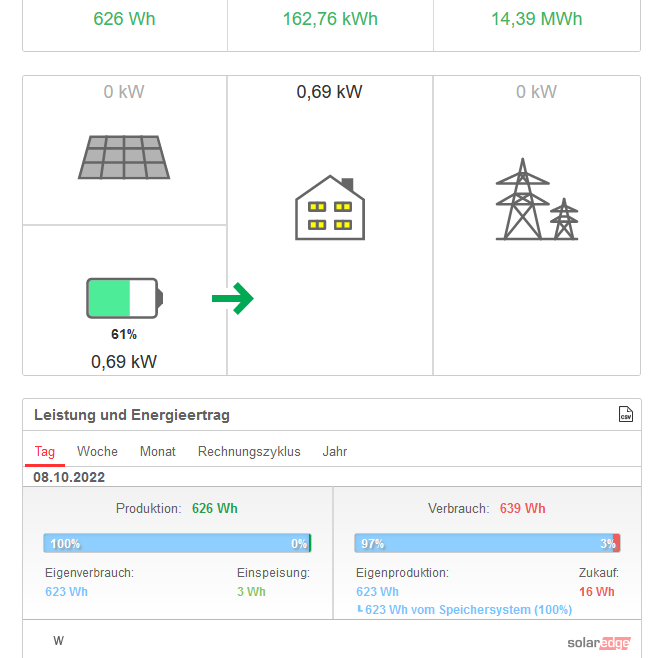Click the solar panel icon
Screen dimensions: 650x658
[124, 157]
